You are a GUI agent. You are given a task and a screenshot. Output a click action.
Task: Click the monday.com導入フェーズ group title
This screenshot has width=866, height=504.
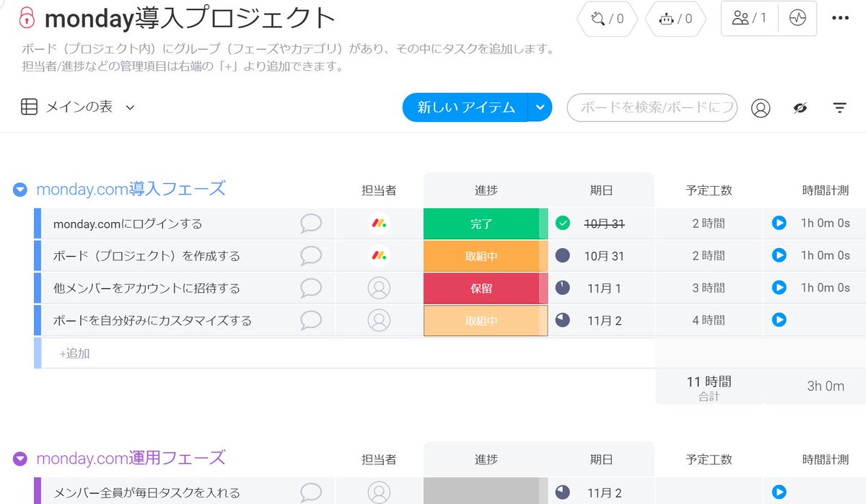[x=131, y=189]
